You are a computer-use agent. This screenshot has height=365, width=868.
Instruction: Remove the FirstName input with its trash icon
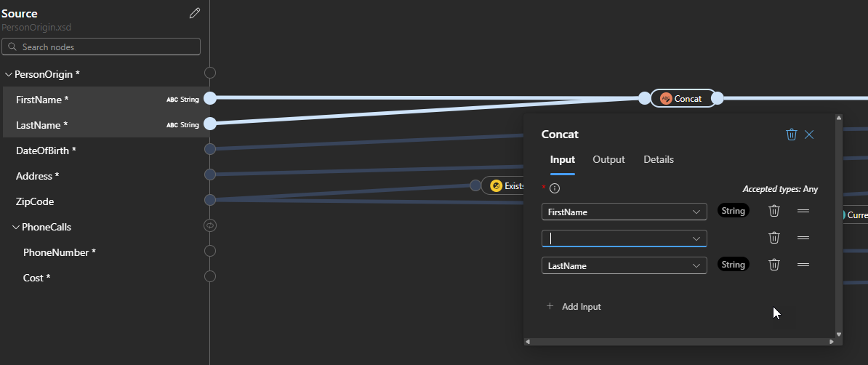point(774,211)
